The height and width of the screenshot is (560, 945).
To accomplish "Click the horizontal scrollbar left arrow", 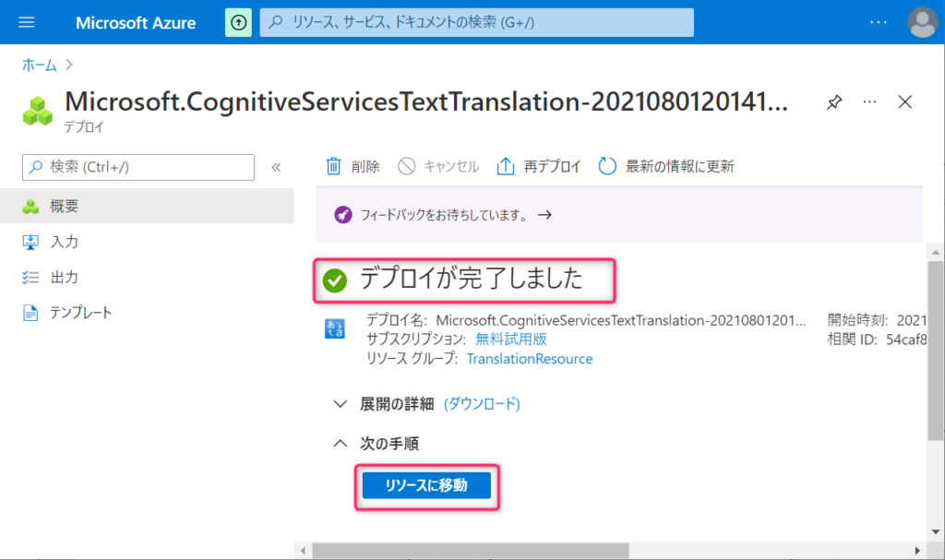I will 303,551.
